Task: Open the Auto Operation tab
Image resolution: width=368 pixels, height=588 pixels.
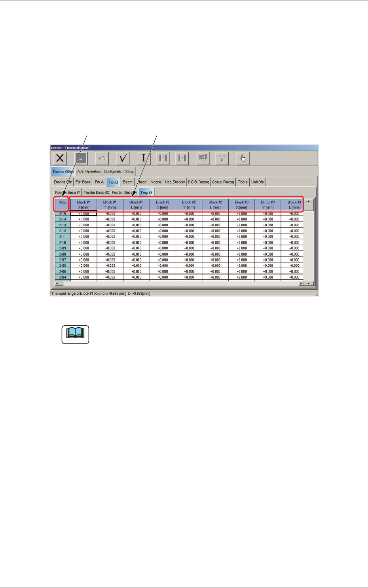Action: click(x=89, y=171)
